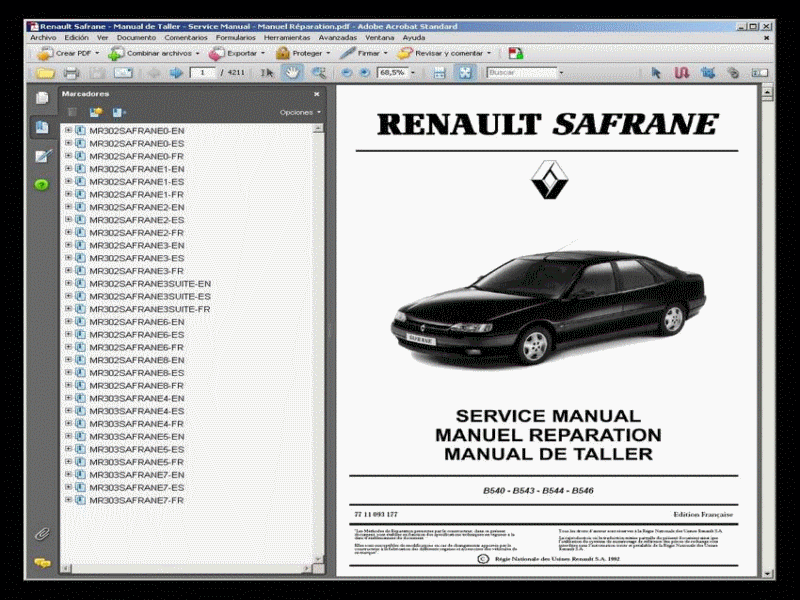Open the Attachments paperclip panel

pos(42,534)
